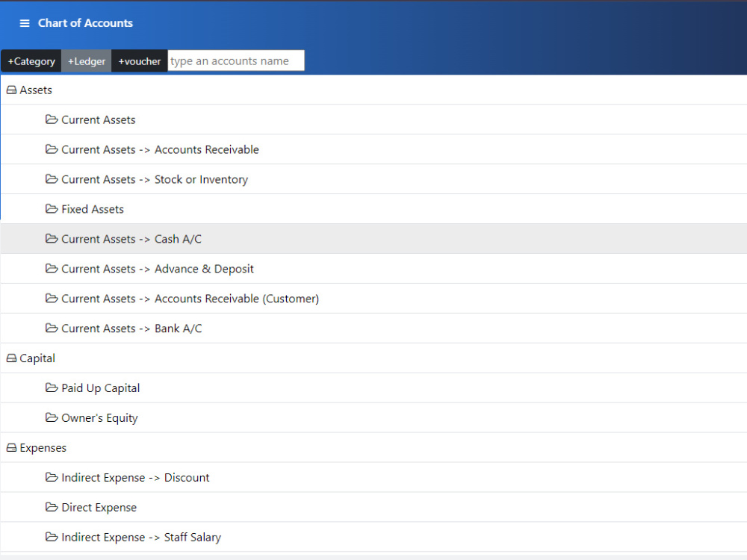Click the Chart of Accounts title
The height and width of the screenshot is (560, 747).
(85, 23)
